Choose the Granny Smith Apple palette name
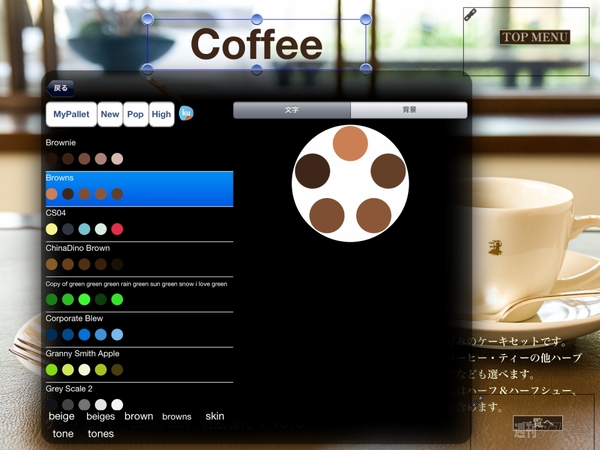Screen dimensions: 600x450 (x=82, y=354)
